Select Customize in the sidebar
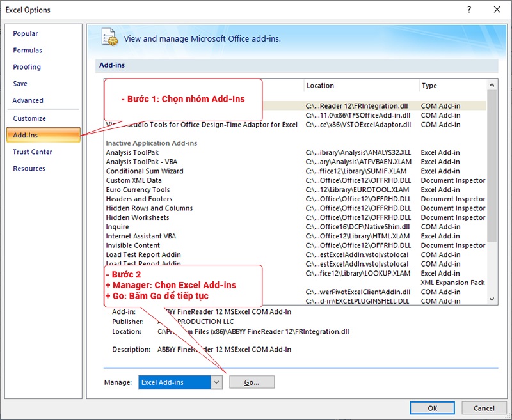This screenshot has width=512, height=420. coord(29,118)
